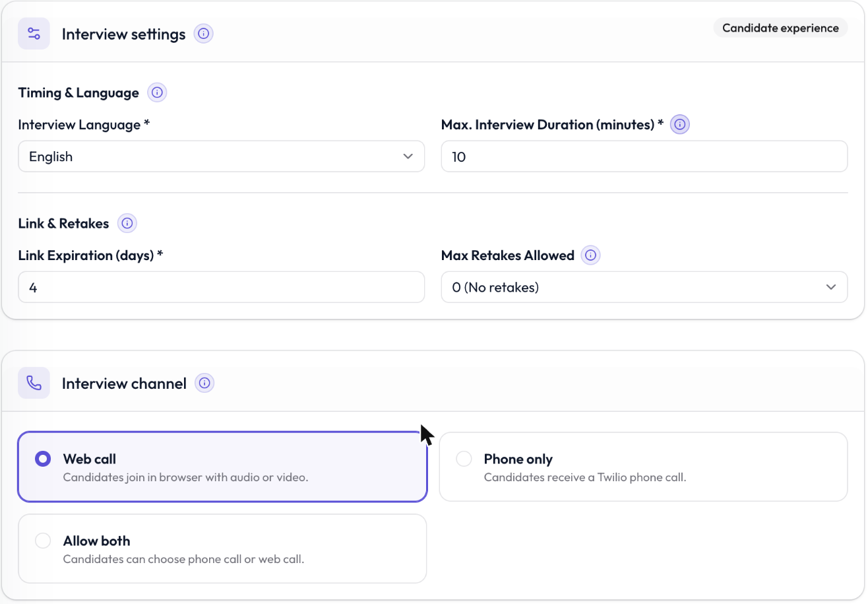Click the Candidate experience badge

781,28
